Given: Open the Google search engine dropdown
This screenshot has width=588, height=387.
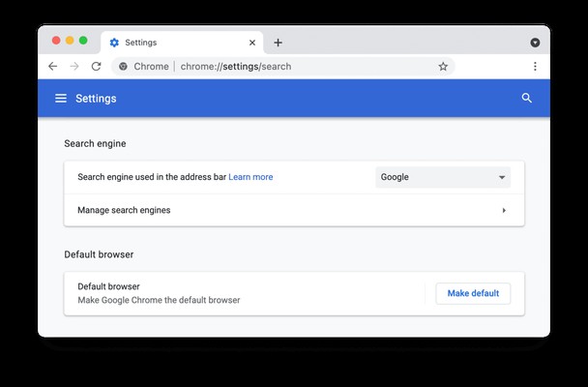Looking at the screenshot, I should (x=443, y=177).
